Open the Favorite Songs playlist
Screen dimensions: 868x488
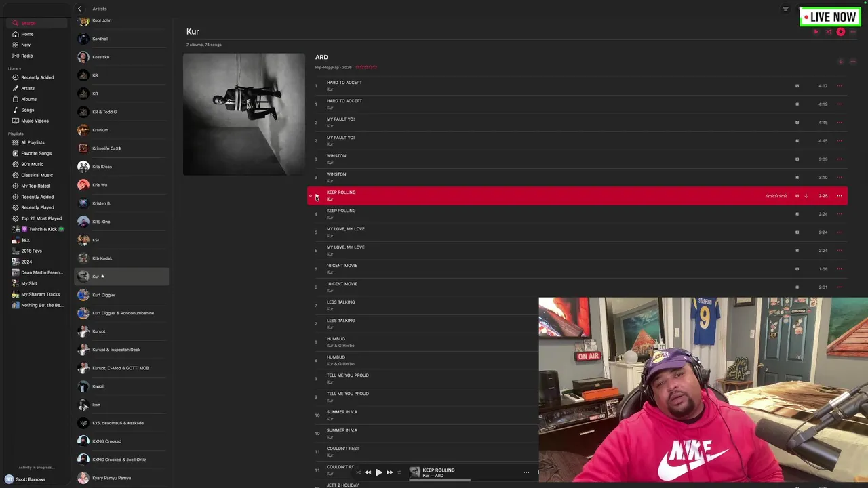(x=37, y=153)
